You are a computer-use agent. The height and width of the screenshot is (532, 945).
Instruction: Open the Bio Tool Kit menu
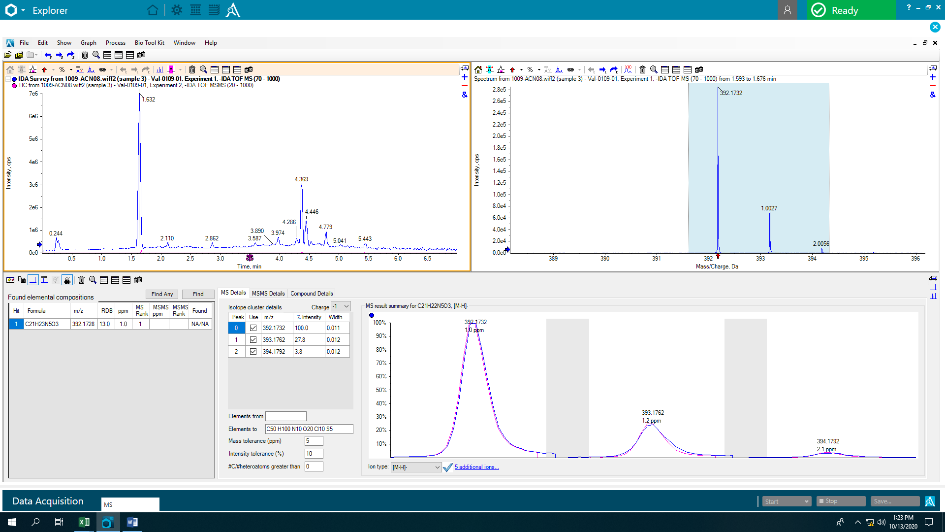click(x=149, y=43)
